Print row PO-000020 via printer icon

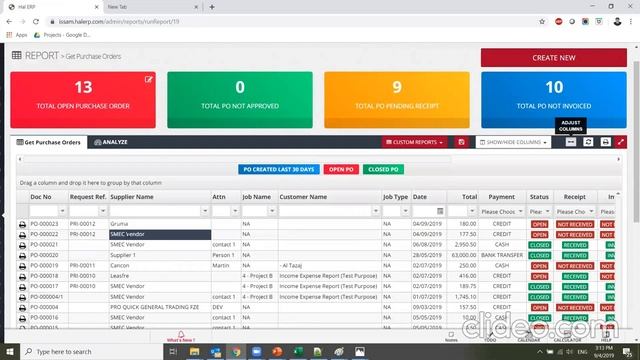tap(22, 256)
